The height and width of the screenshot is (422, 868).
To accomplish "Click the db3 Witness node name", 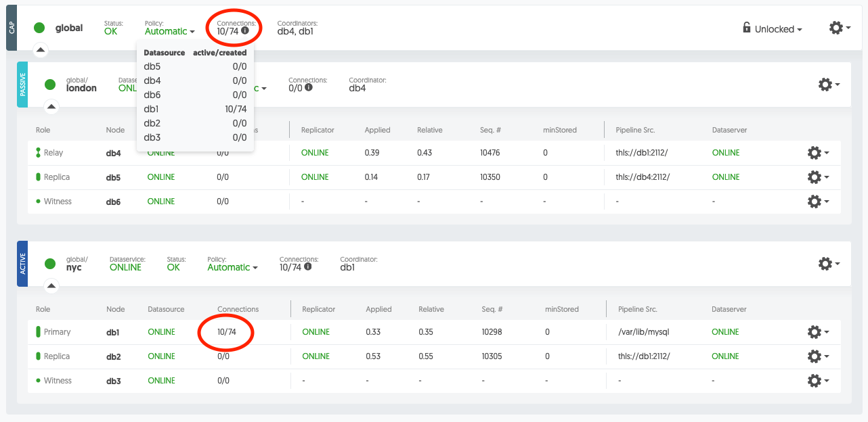I will point(114,381).
